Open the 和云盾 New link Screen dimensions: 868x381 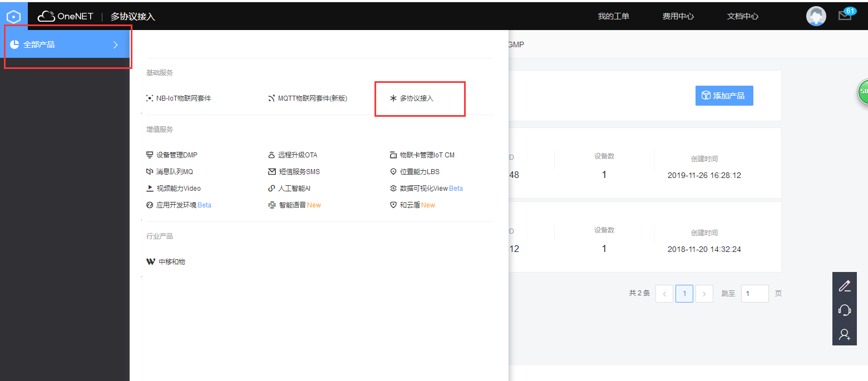coord(417,205)
